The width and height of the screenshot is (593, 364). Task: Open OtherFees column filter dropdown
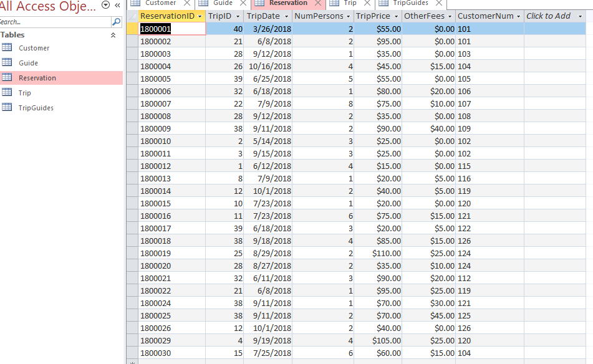coord(450,16)
